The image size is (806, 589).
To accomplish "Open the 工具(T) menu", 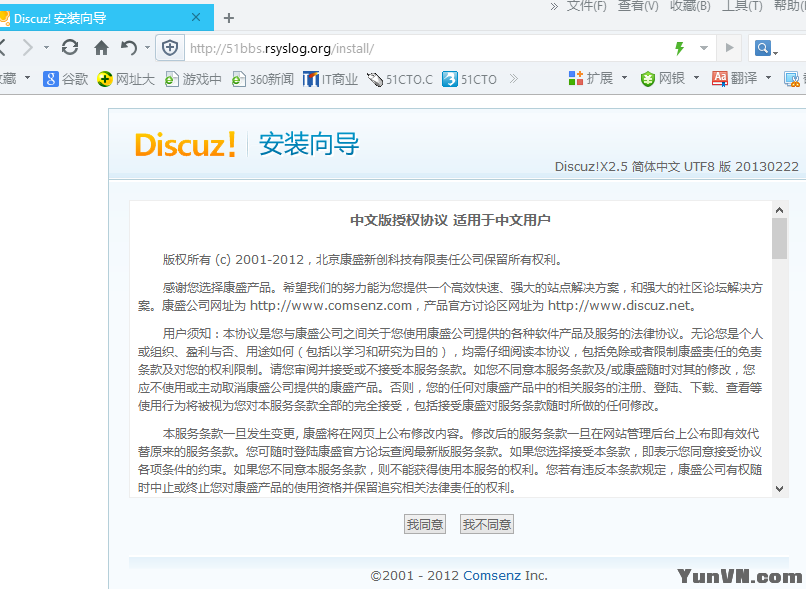I will (x=742, y=6).
